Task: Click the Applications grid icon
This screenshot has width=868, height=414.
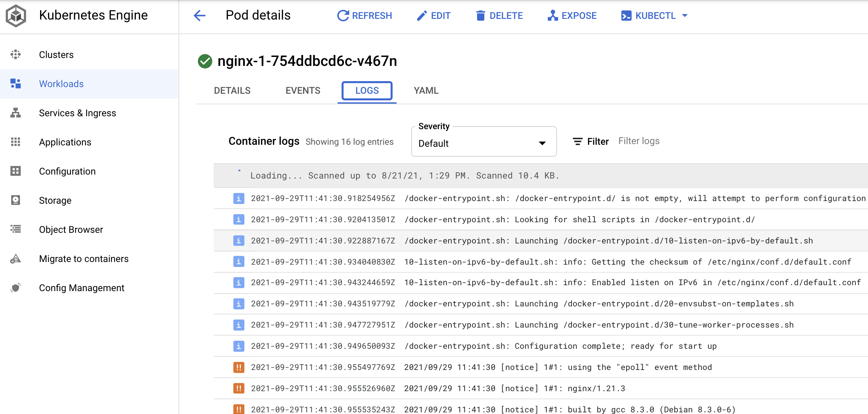Action: click(x=16, y=142)
